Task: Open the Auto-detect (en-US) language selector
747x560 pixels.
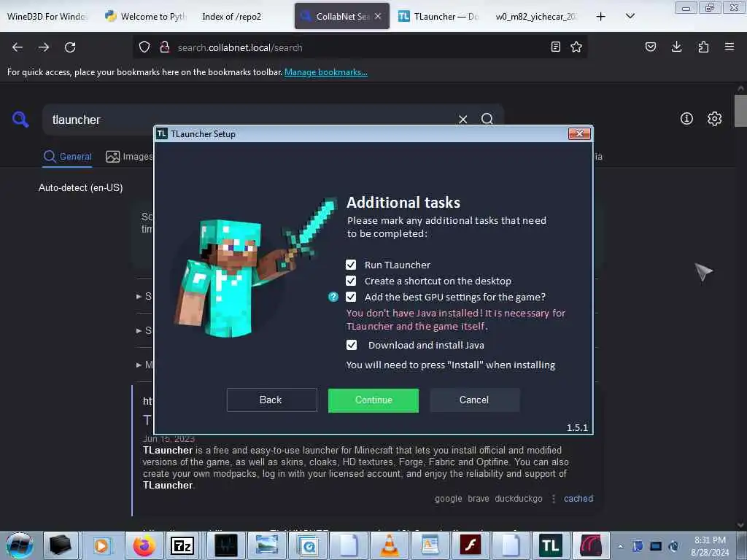Action: (80, 187)
